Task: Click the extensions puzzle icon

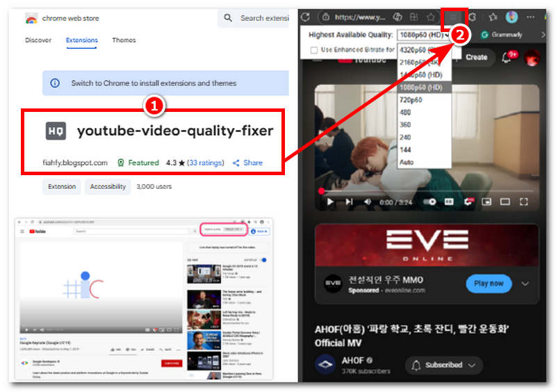Action: point(473,17)
